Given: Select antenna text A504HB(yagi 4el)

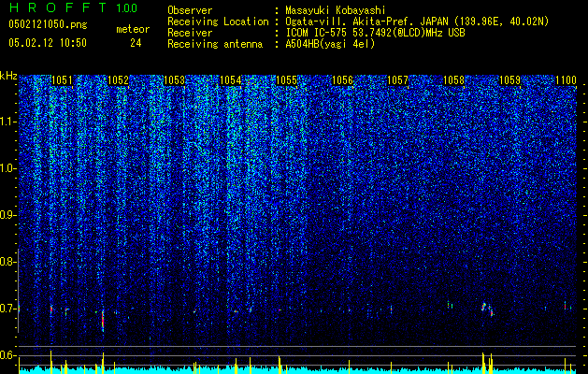Looking at the screenshot, I should click(x=330, y=44).
